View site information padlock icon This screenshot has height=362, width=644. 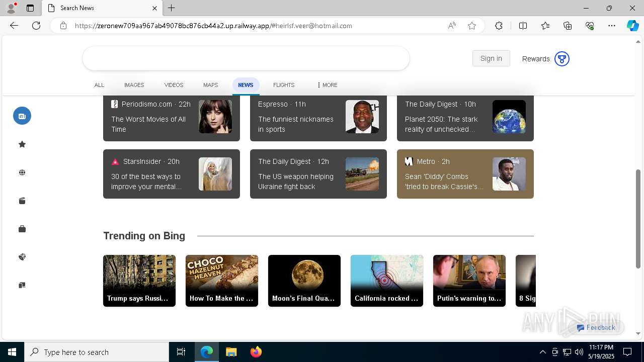tap(63, 26)
